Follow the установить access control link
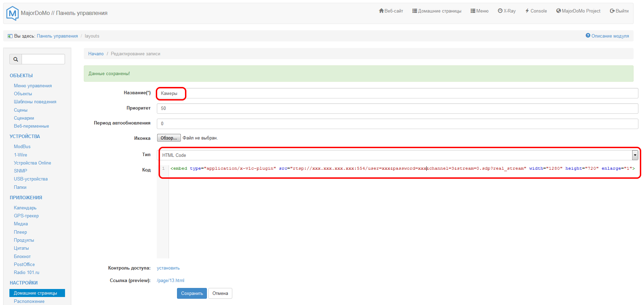The width and height of the screenshot is (644, 305). pos(168,268)
